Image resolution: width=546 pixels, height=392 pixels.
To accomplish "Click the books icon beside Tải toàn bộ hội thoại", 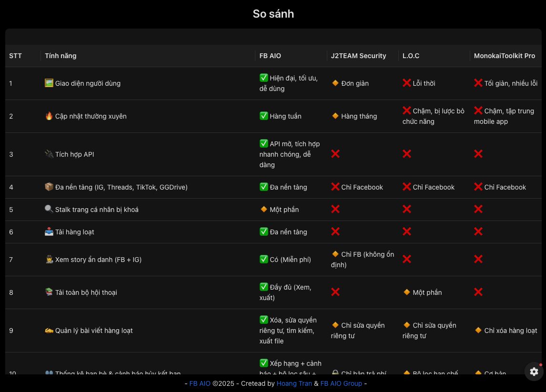I will (x=49, y=291).
